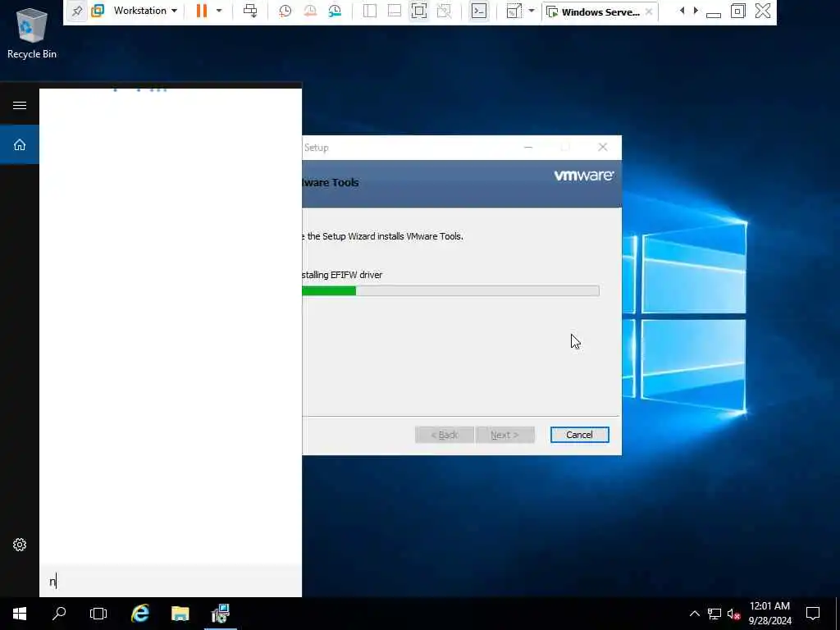Enter full screen mode

(419, 11)
